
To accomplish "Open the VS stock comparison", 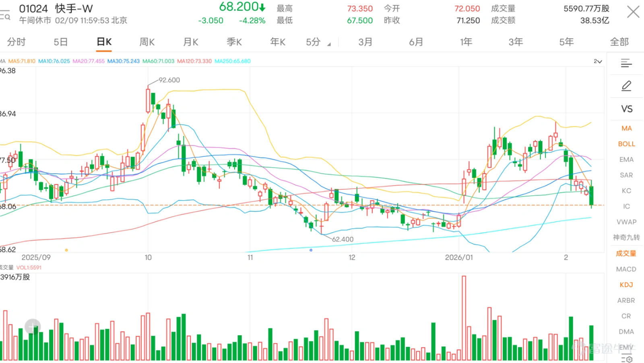I will click(627, 109).
